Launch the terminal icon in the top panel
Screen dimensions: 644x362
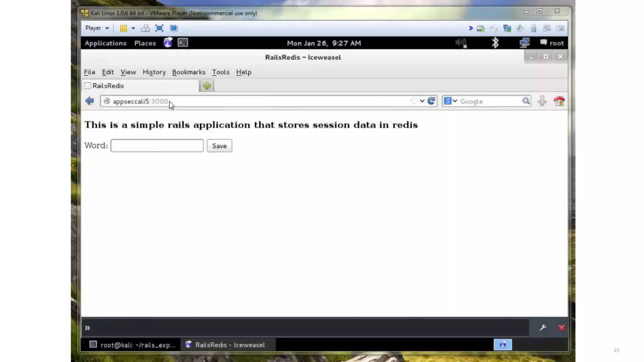point(183,43)
